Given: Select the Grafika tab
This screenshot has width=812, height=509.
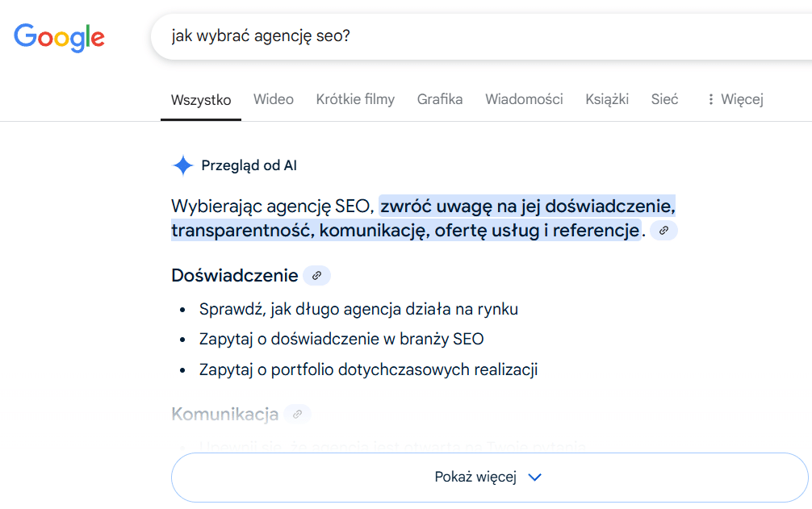Looking at the screenshot, I should 440,100.
